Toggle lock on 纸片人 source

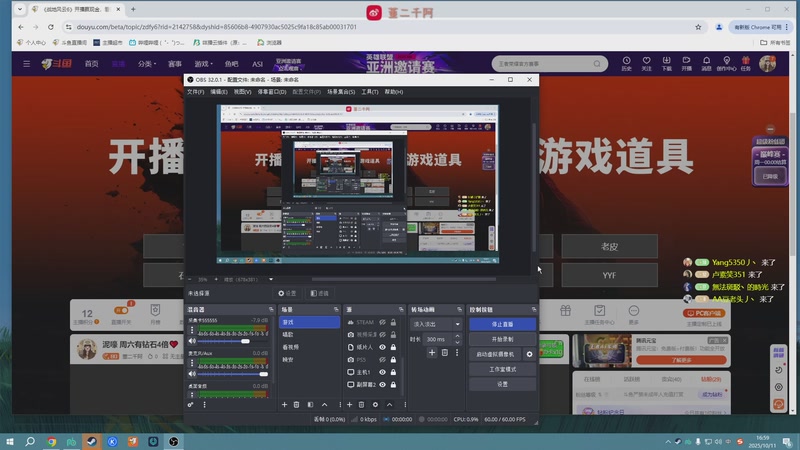393,347
